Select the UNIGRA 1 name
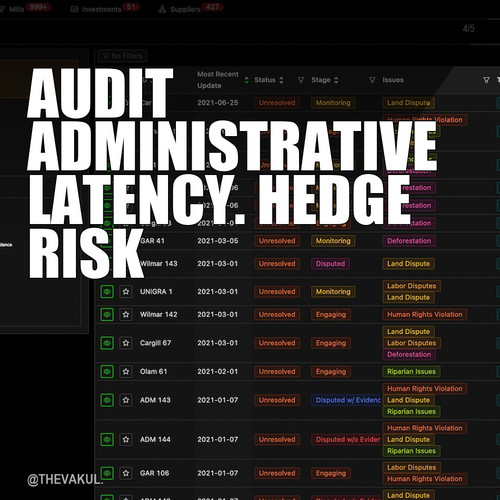Viewport: 500px width, 500px height. (156, 292)
